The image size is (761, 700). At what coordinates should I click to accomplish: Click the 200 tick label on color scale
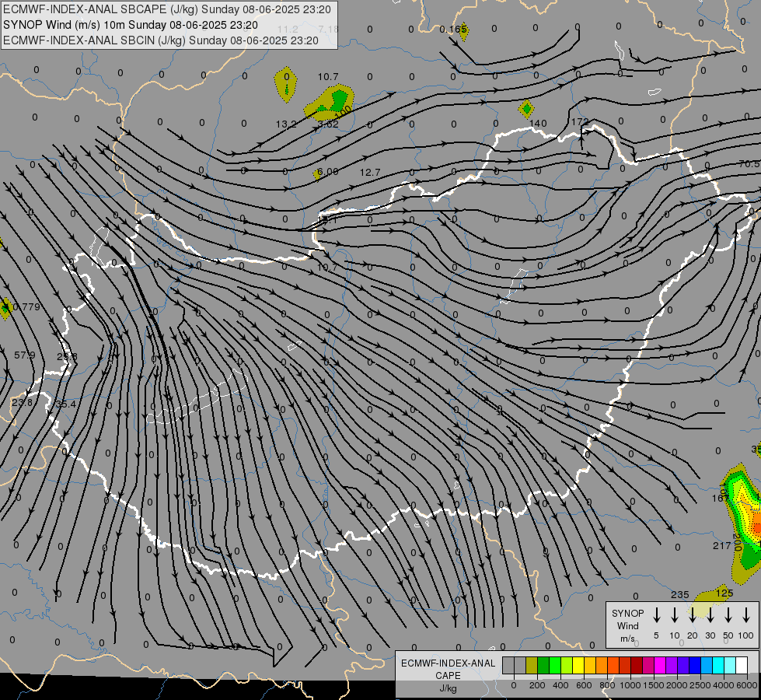[x=537, y=685]
